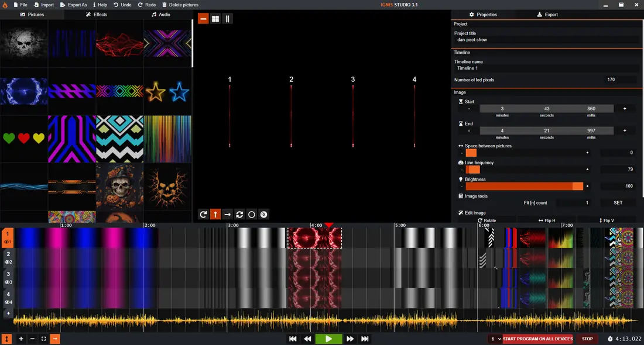
Task: Decrease the End time with minus
Action: point(469,131)
